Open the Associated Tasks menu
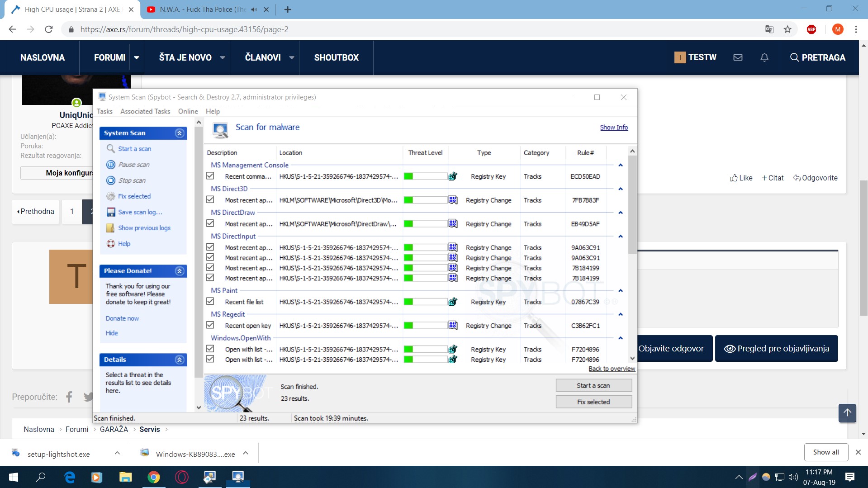This screenshot has height=488, width=868. click(145, 111)
